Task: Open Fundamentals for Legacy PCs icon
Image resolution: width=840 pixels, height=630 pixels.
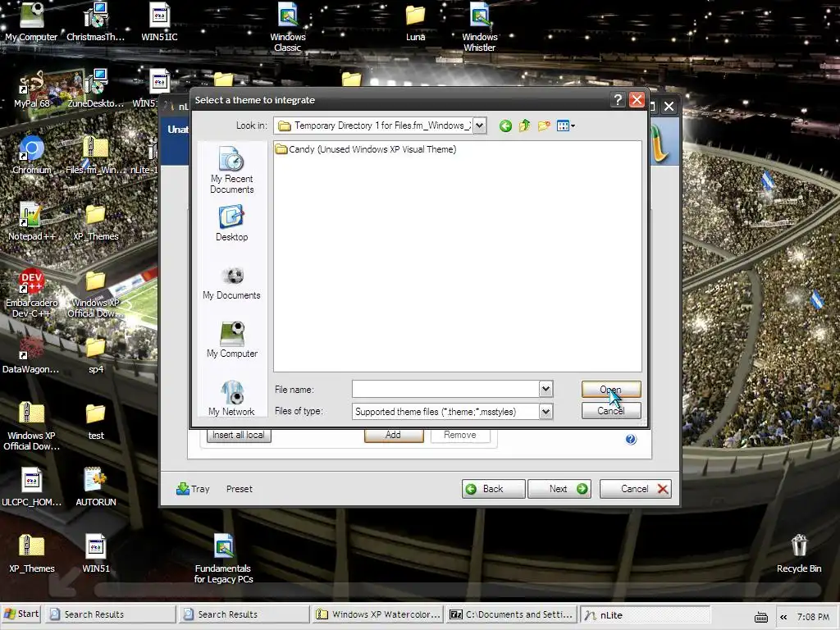Action: pos(223,558)
